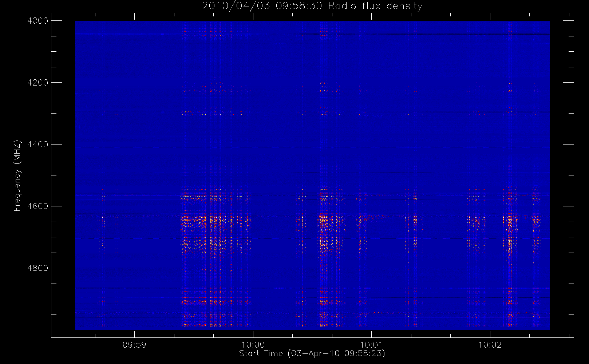Click the 09:59 time tick label
This screenshot has width=589, height=364.
point(134,345)
